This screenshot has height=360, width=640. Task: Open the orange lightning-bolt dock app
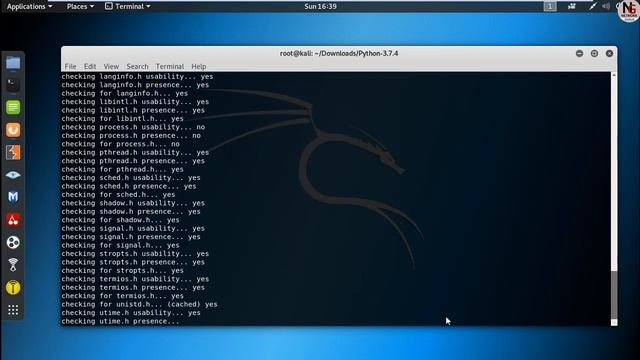click(13, 153)
